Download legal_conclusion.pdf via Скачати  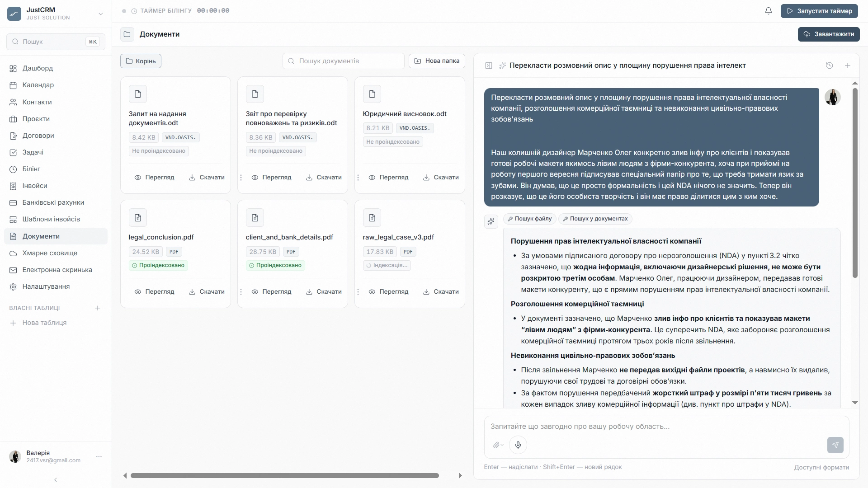click(207, 292)
